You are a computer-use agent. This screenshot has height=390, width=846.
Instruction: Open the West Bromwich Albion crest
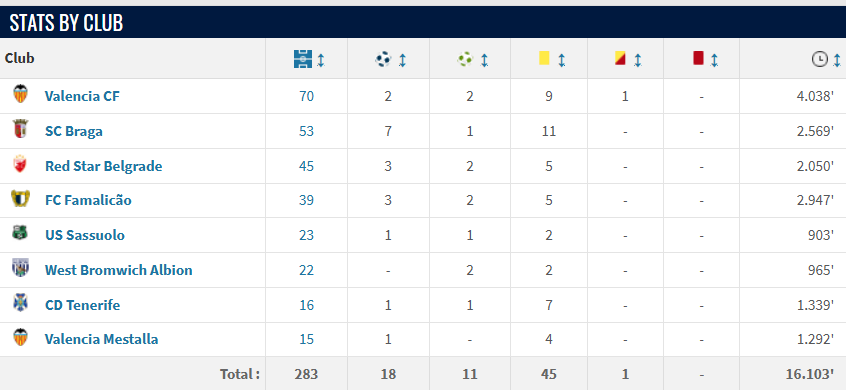21,268
